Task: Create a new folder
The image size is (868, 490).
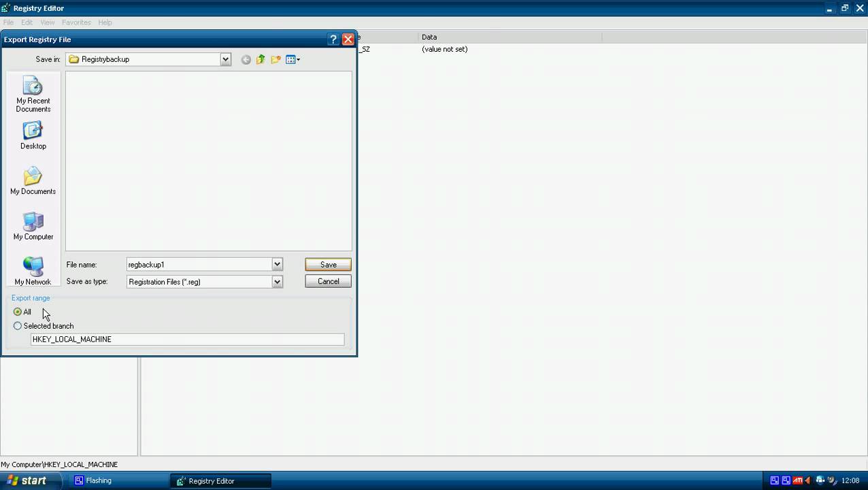Action: [276, 60]
